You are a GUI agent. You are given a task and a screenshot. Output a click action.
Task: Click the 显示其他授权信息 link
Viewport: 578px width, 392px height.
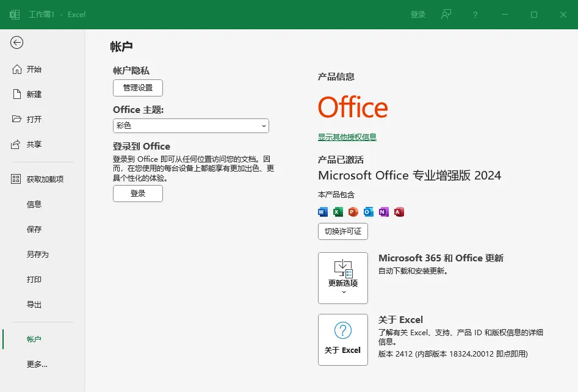tap(347, 137)
